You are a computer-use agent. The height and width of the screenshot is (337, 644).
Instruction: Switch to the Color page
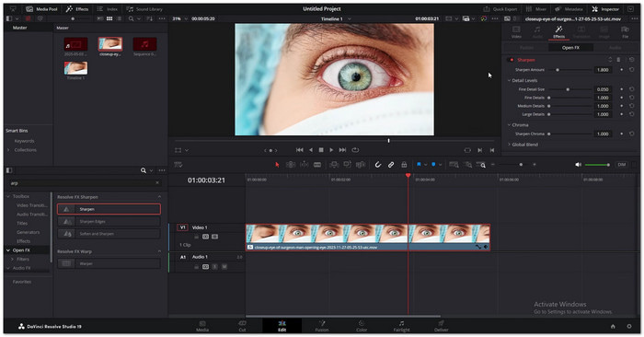pyautogui.click(x=362, y=326)
